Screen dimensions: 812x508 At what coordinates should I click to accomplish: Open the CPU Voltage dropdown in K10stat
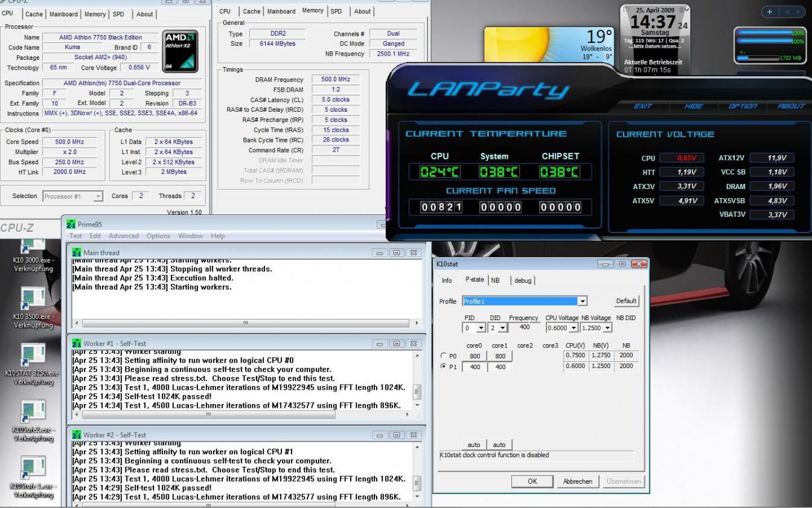[573, 328]
